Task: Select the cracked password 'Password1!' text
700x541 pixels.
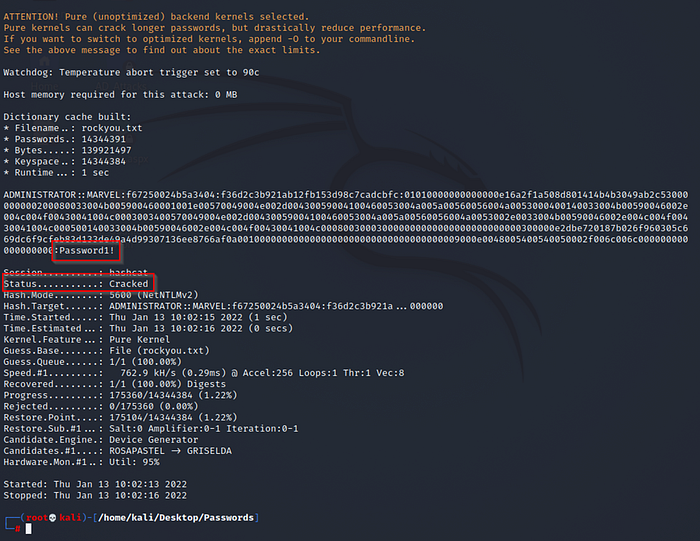Action: click(x=87, y=250)
